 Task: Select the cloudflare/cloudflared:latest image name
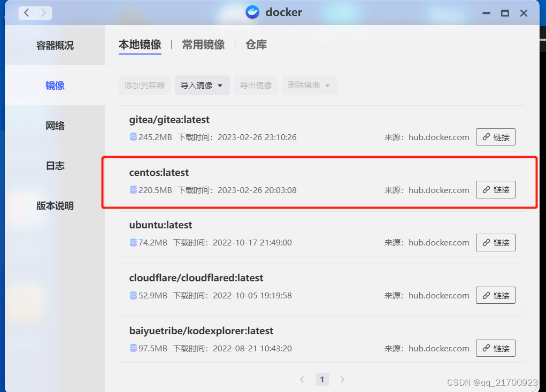(196, 278)
